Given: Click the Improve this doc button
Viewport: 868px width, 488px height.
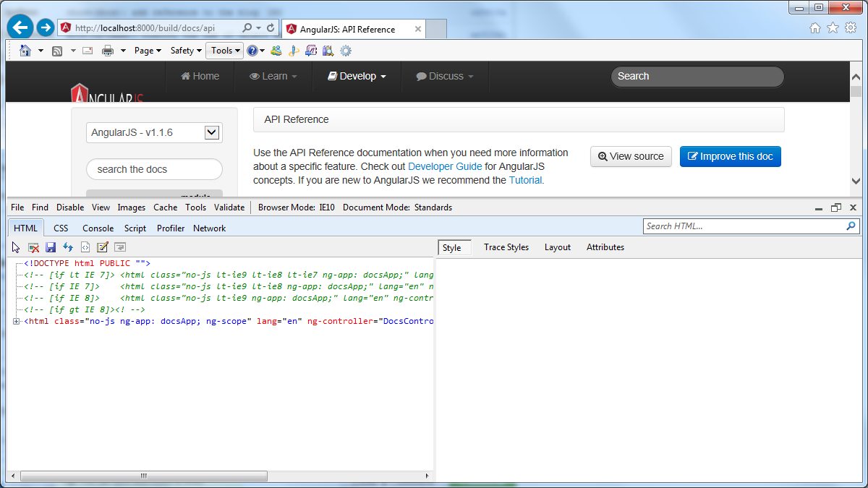Looking at the screenshot, I should tap(731, 156).
